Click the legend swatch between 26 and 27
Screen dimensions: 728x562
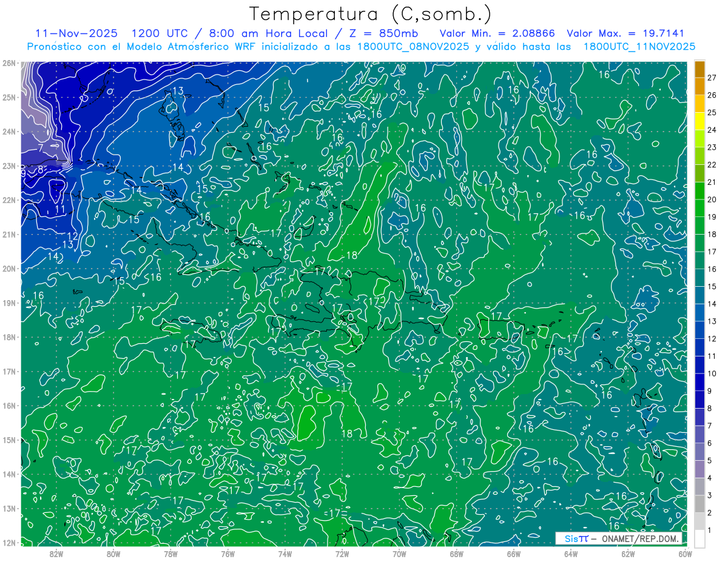click(x=699, y=87)
